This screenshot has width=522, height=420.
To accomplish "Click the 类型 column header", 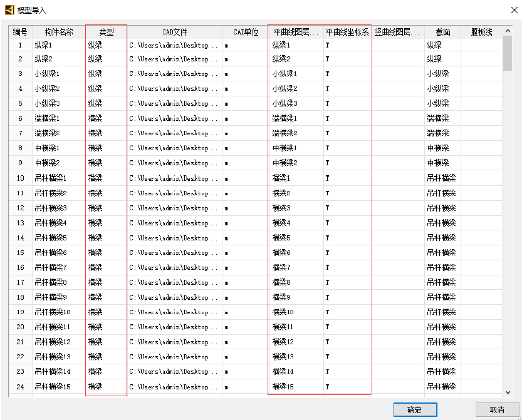I will click(x=107, y=32).
